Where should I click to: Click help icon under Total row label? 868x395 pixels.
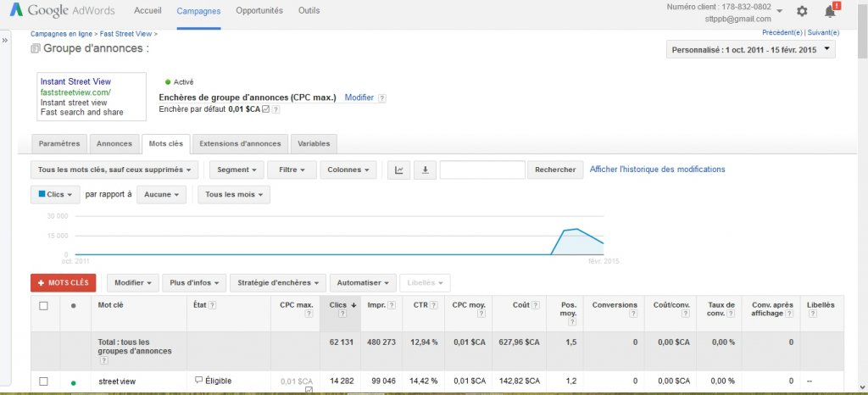point(103,360)
